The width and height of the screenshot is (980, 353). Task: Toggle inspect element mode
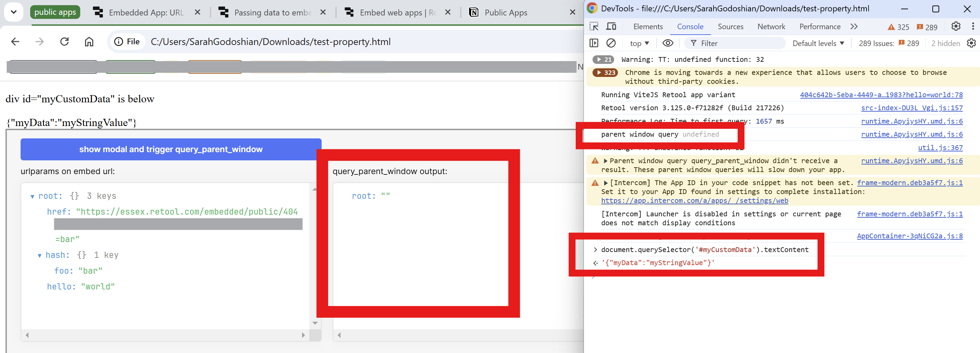(x=594, y=27)
